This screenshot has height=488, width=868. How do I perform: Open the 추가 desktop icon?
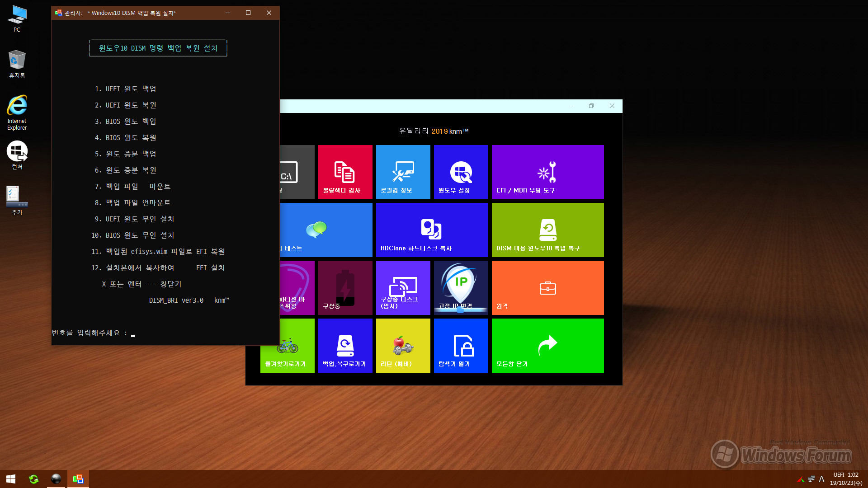(17, 200)
